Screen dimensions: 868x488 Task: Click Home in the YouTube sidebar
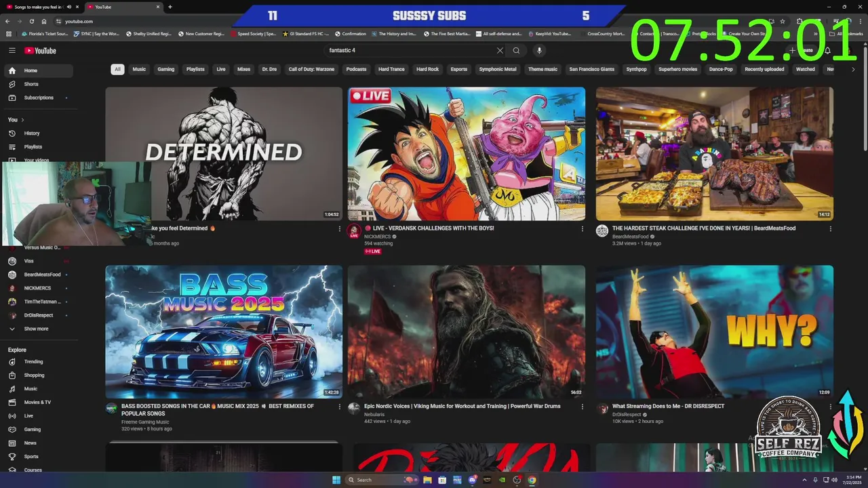38,70
